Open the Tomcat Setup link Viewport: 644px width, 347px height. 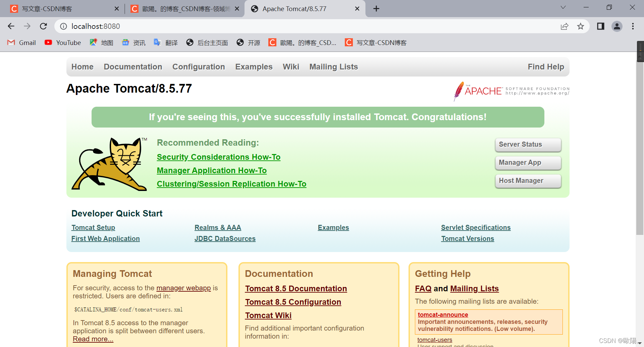click(93, 228)
